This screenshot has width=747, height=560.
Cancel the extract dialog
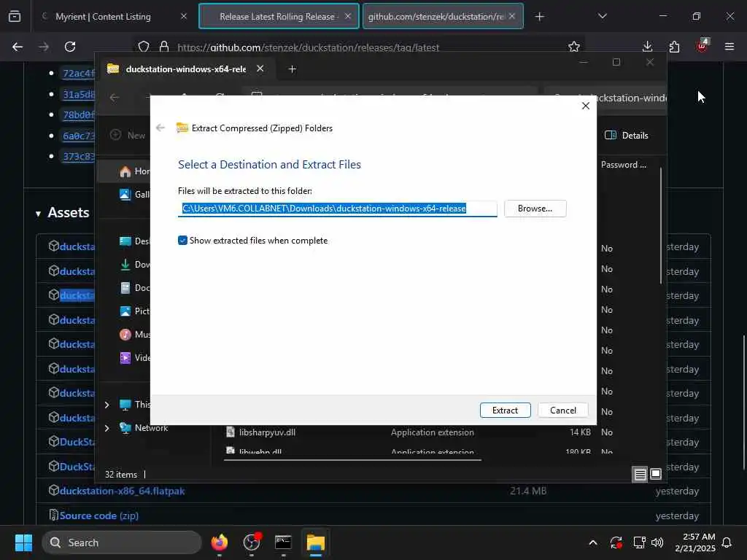(x=562, y=410)
